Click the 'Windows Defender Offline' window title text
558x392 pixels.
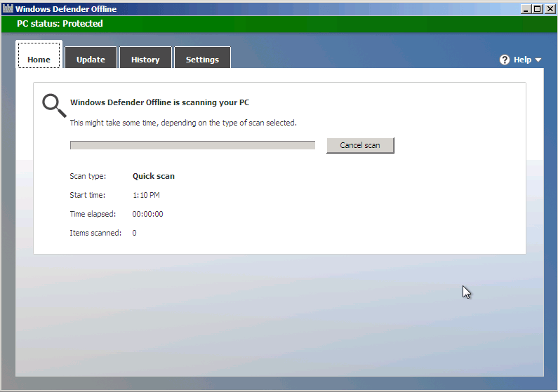tap(66, 9)
